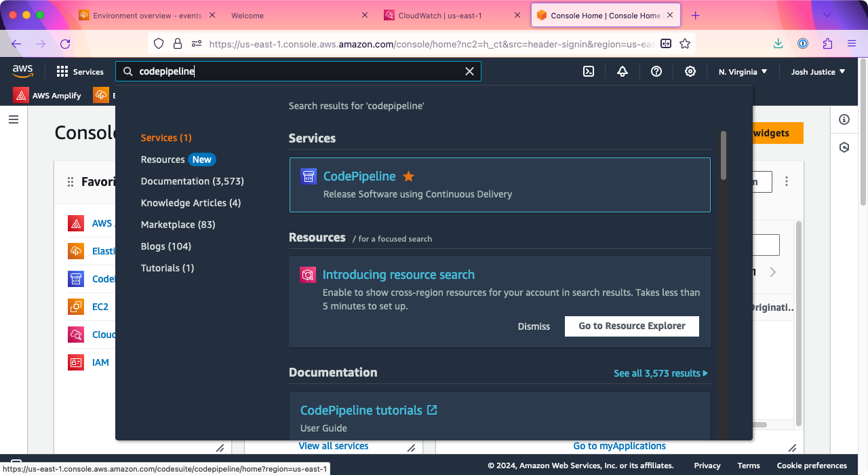Open Cookie preferences in footer
Viewport: 868px width, 475px height.
[812, 465]
